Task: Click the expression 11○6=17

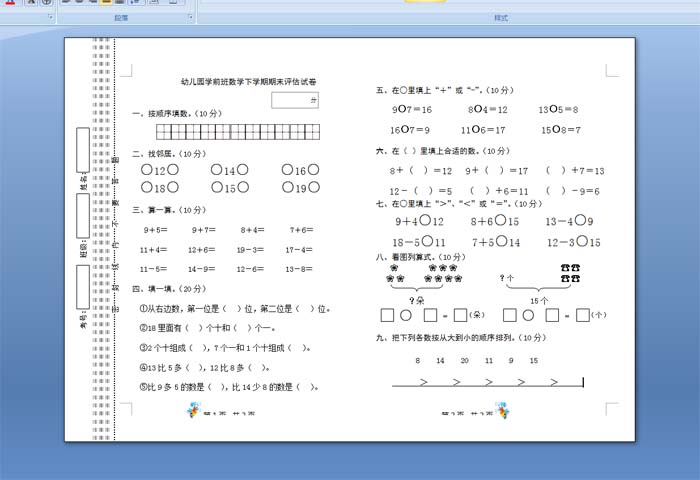Action: click(483, 130)
